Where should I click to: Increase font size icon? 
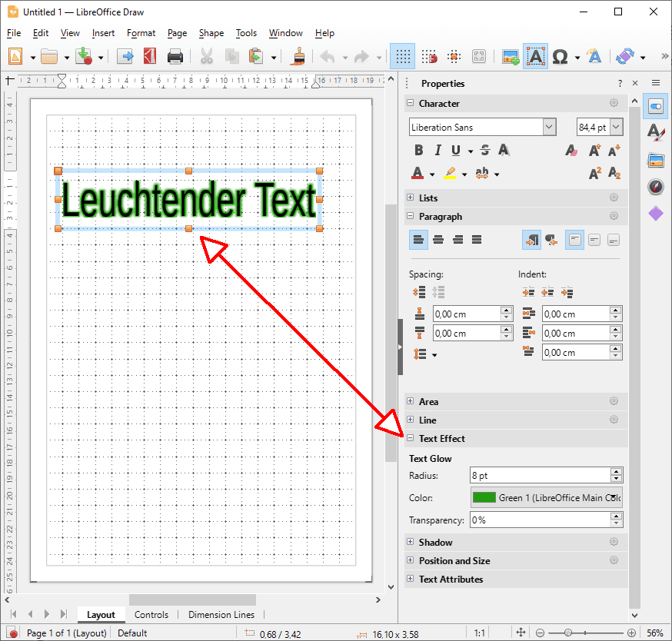pos(594,151)
